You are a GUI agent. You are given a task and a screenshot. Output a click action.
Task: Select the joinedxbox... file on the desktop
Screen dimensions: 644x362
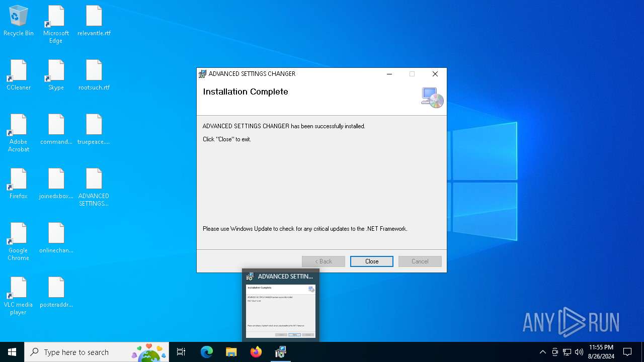[x=56, y=184]
